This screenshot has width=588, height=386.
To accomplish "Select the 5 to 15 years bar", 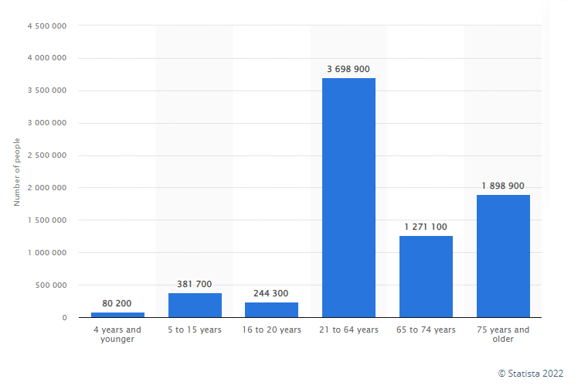I will click(x=195, y=305).
